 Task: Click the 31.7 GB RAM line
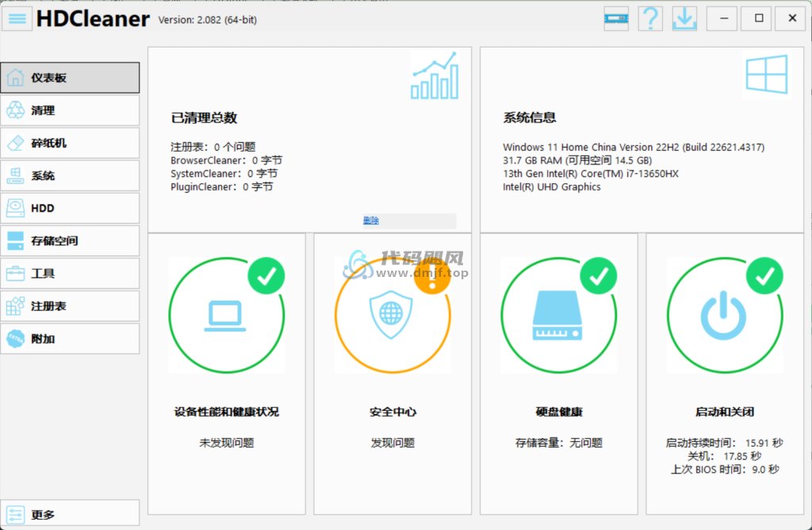pos(577,160)
